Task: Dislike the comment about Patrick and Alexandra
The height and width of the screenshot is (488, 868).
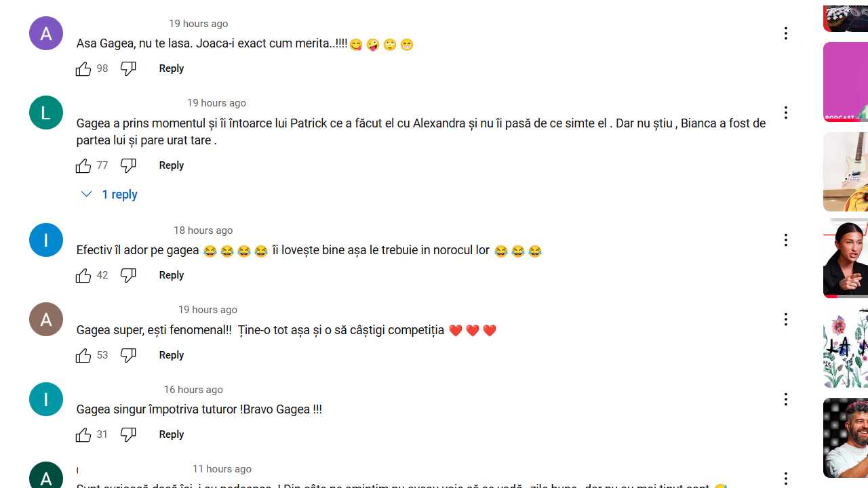Action: (x=128, y=165)
